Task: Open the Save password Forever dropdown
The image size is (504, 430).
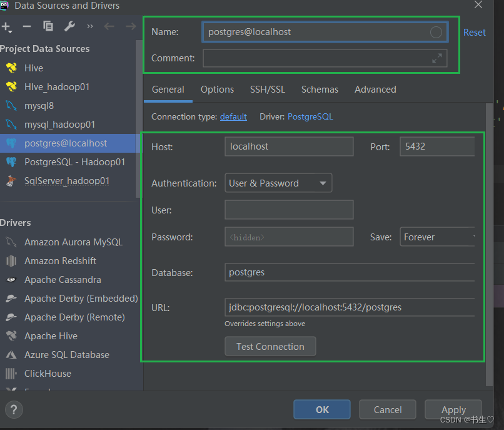Action: click(x=437, y=237)
